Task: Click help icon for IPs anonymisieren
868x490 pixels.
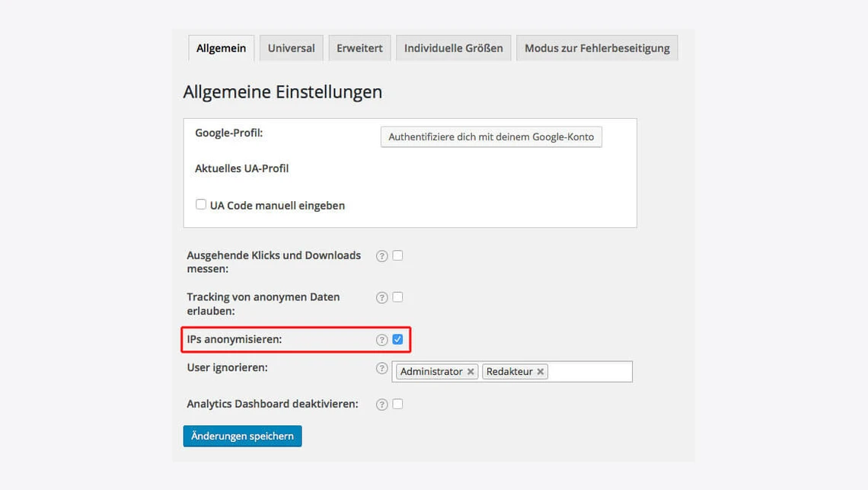Action: coord(382,340)
